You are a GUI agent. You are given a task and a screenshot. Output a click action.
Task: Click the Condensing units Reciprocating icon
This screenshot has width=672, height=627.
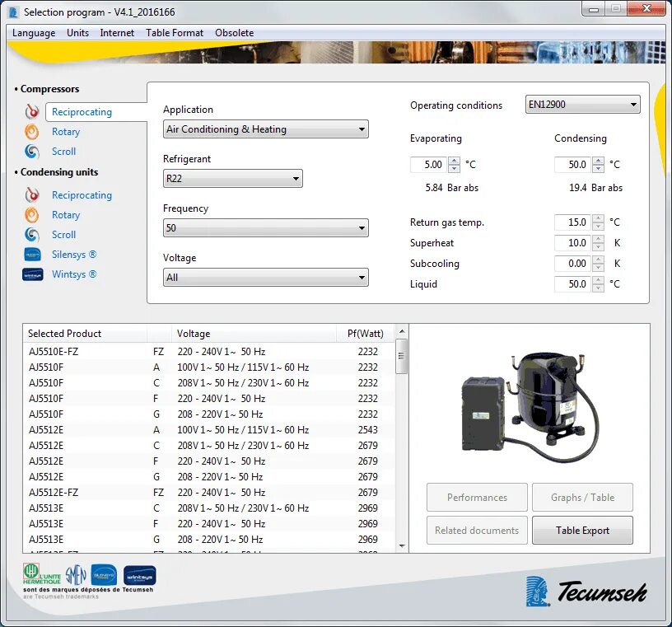(x=32, y=195)
